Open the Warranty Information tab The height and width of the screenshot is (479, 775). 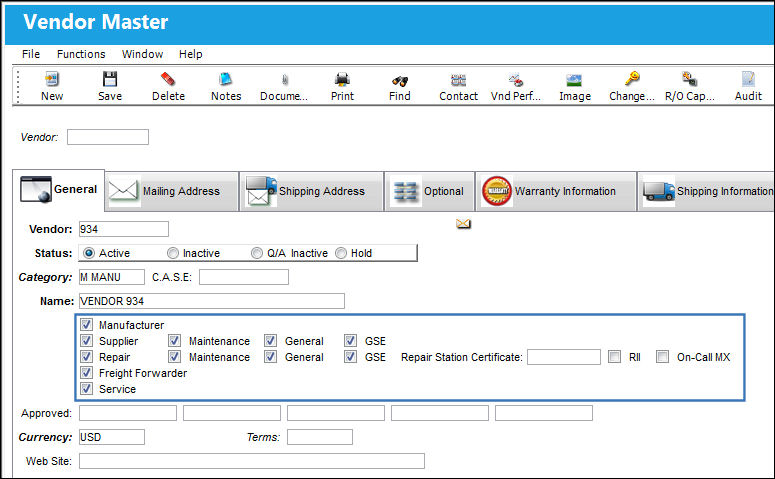click(x=556, y=191)
